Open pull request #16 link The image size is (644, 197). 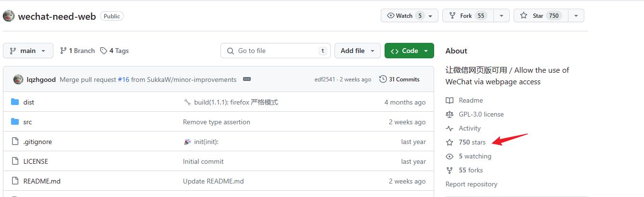pos(124,79)
